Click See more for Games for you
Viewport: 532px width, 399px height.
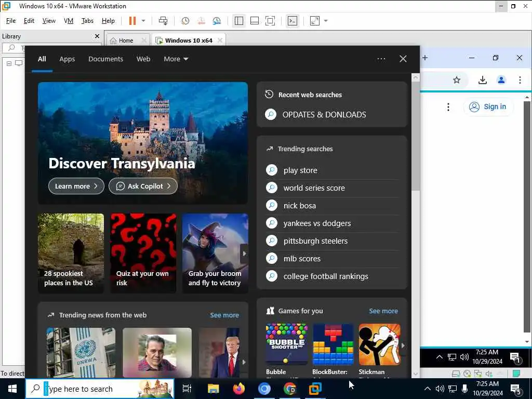pyautogui.click(x=383, y=311)
